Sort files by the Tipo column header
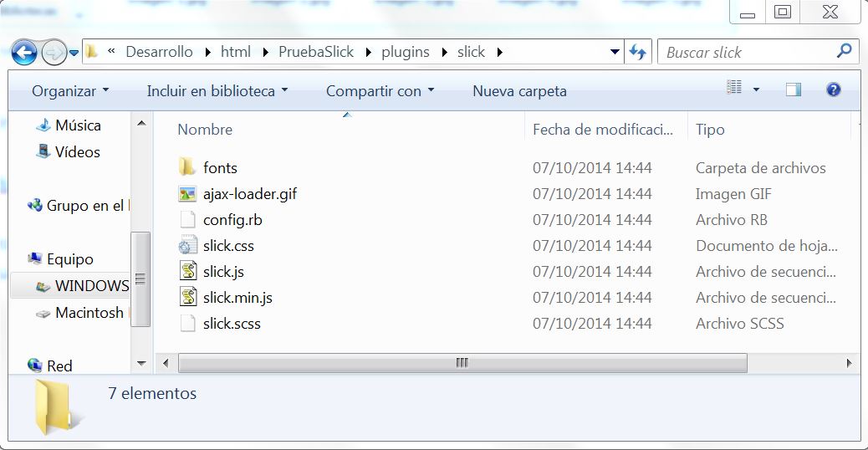The image size is (868, 450). click(710, 130)
